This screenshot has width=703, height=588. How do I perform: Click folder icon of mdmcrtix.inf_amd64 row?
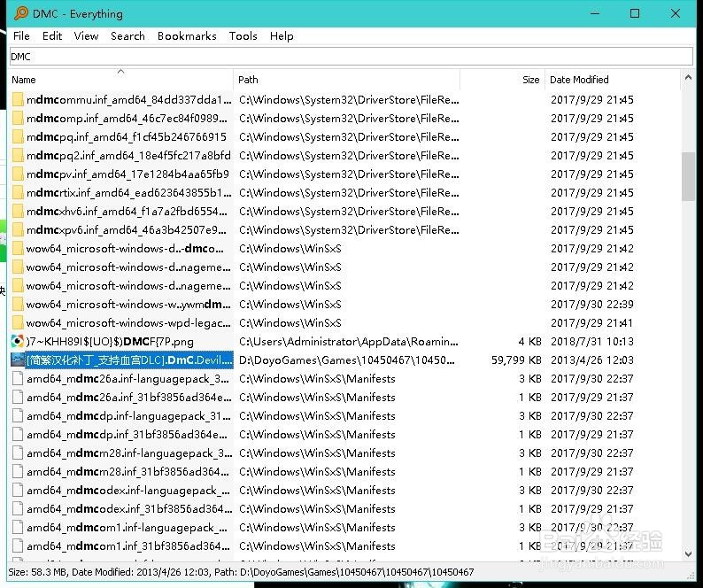[x=18, y=192]
